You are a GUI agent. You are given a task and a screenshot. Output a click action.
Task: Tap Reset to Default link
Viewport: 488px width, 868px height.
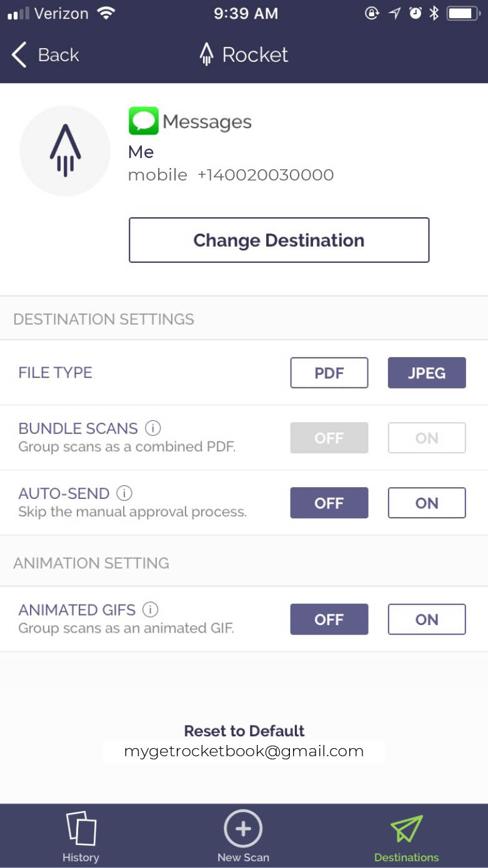(x=244, y=731)
